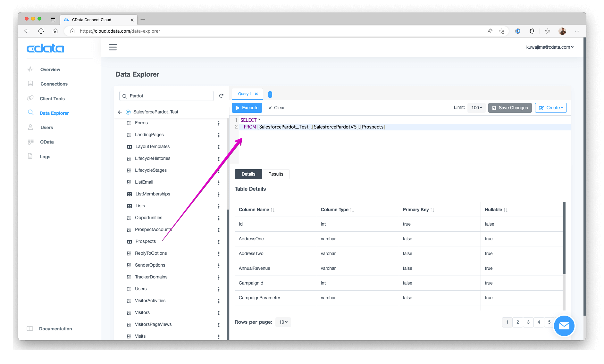The height and width of the screenshot is (364, 604).
Task: Refresh the table list next to search
Action: (221, 96)
